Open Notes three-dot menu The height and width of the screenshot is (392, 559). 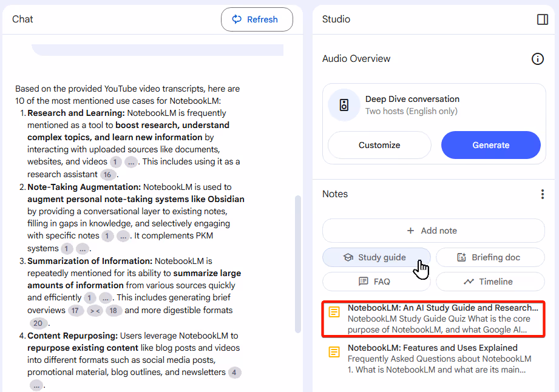point(542,194)
